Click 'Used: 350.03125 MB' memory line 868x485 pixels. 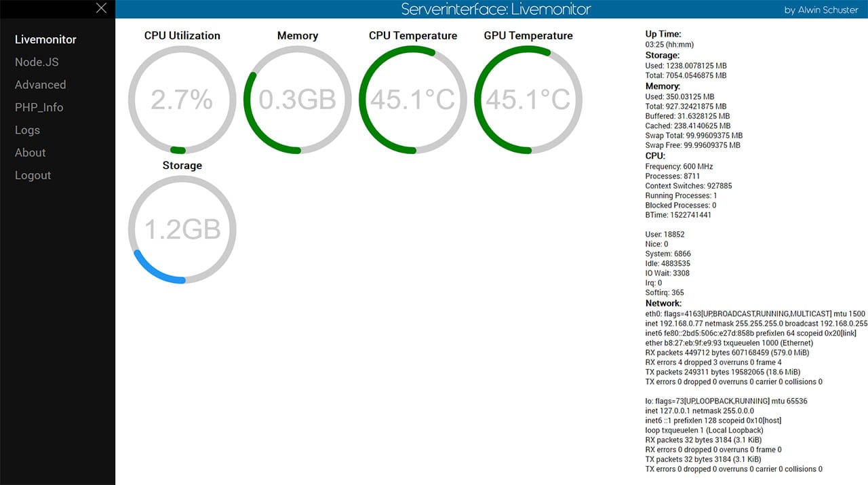[679, 97]
